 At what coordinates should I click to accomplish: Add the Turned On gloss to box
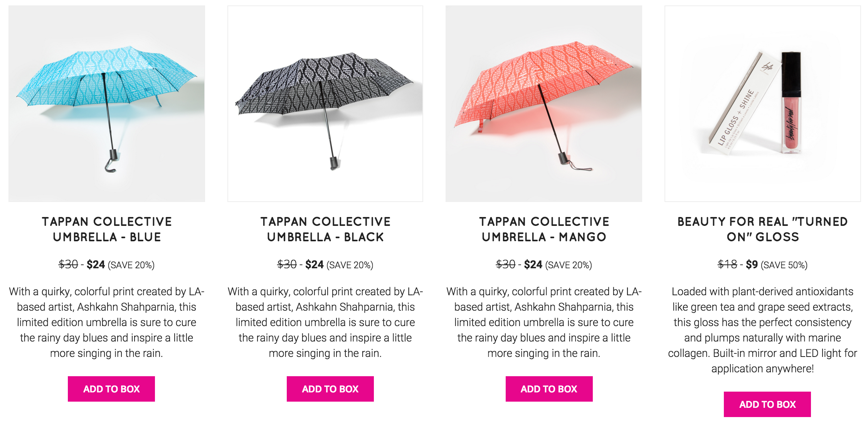(767, 404)
